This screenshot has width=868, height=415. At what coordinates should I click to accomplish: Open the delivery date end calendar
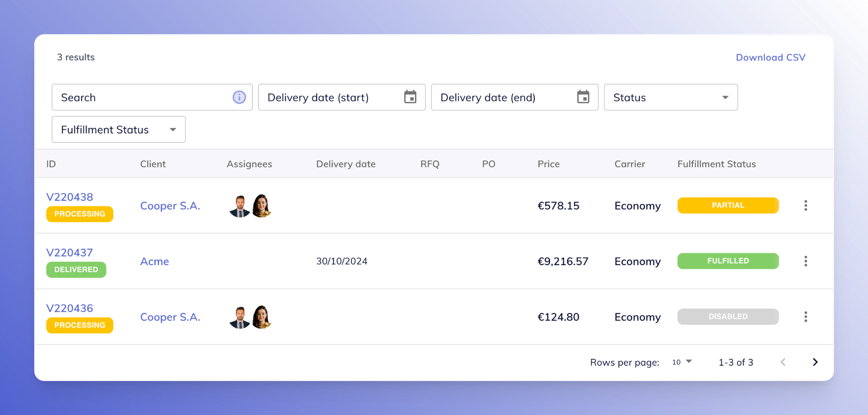[583, 97]
